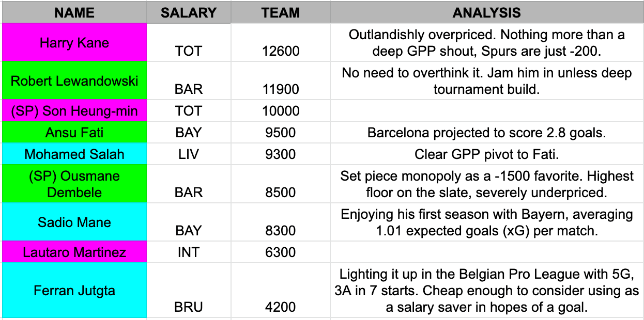644x320 pixels.
Task: Click the magenta Harry Kane name cell
Action: click(x=74, y=42)
